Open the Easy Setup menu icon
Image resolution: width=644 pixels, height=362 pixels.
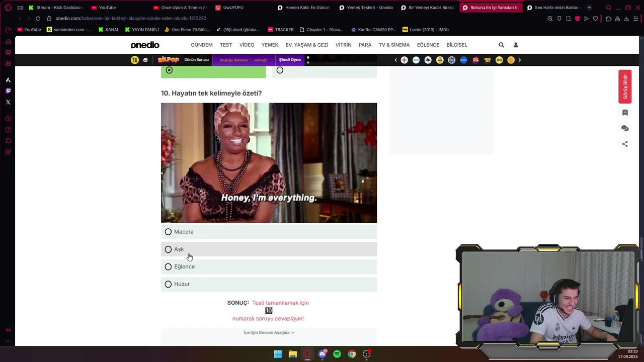(x=636, y=19)
